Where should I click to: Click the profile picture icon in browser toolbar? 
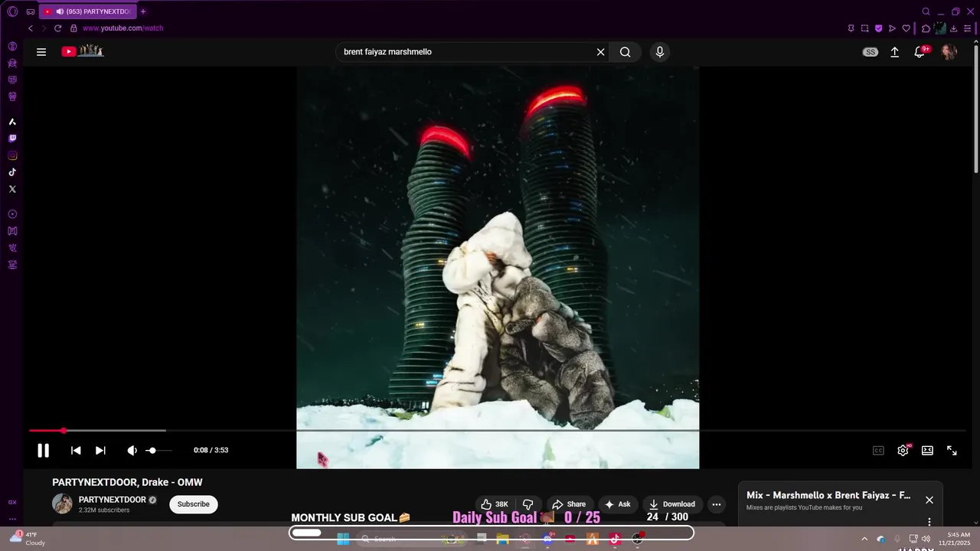click(940, 28)
